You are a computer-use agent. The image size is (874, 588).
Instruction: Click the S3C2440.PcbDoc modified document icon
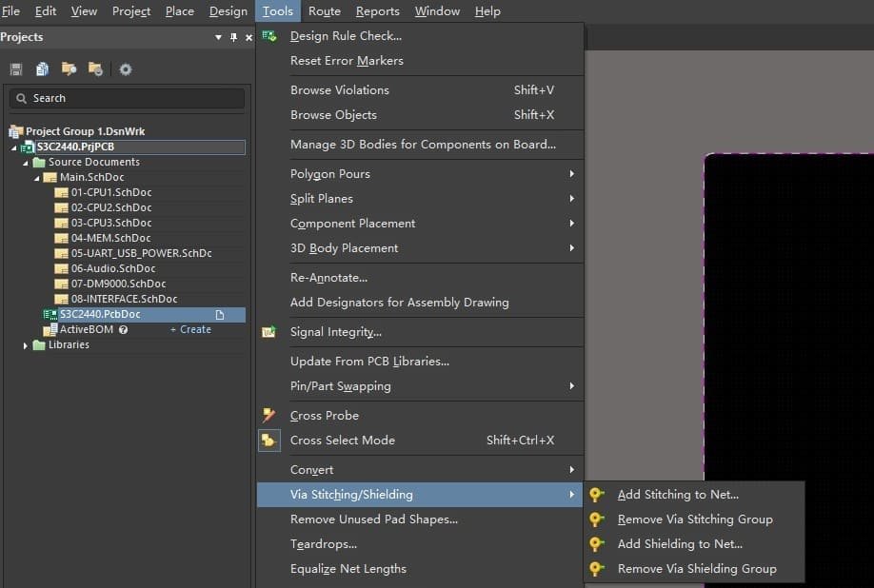[220, 315]
